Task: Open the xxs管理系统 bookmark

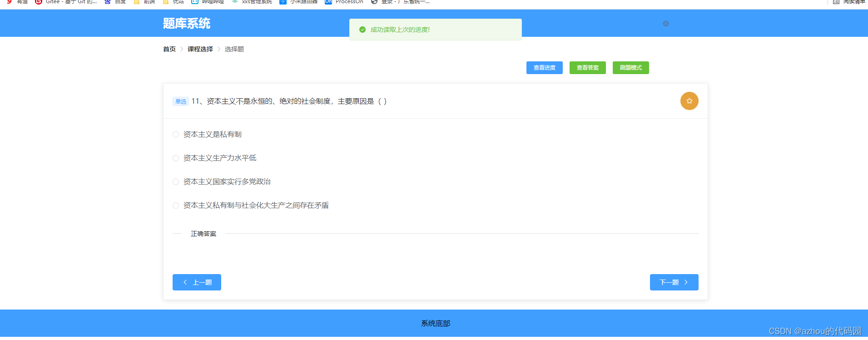Action: point(252,2)
